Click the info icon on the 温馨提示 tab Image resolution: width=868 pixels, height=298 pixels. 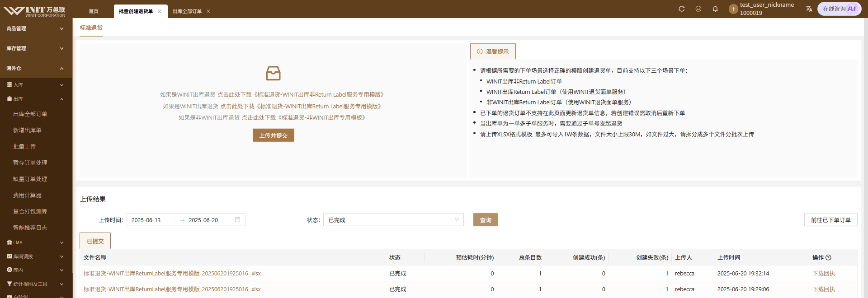pos(480,51)
